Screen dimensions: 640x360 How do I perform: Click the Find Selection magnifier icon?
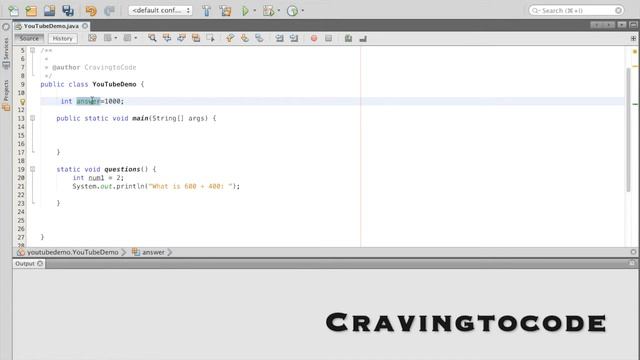tap(152, 38)
